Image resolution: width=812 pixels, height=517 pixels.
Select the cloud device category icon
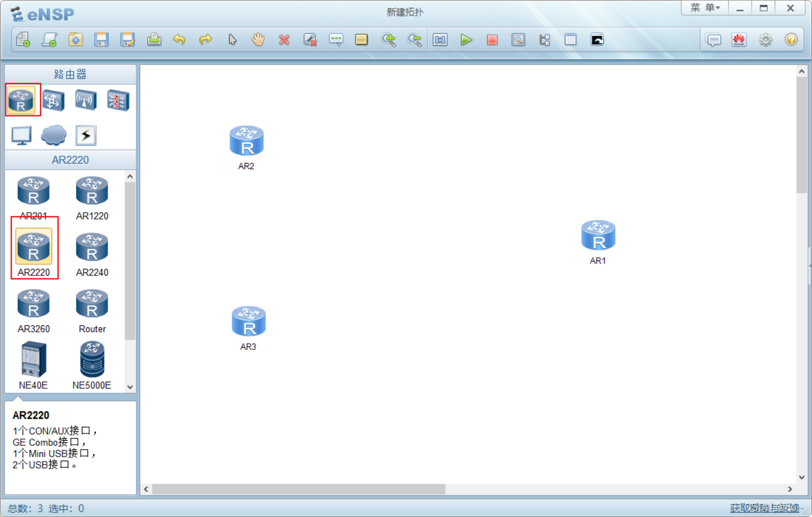[54, 135]
